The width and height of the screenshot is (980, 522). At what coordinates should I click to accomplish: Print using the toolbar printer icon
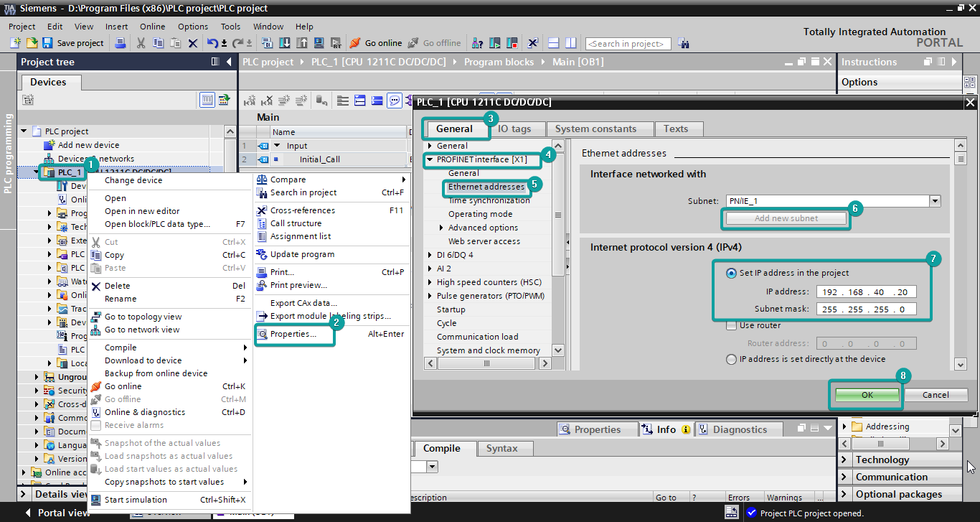pyautogui.click(x=121, y=43)
